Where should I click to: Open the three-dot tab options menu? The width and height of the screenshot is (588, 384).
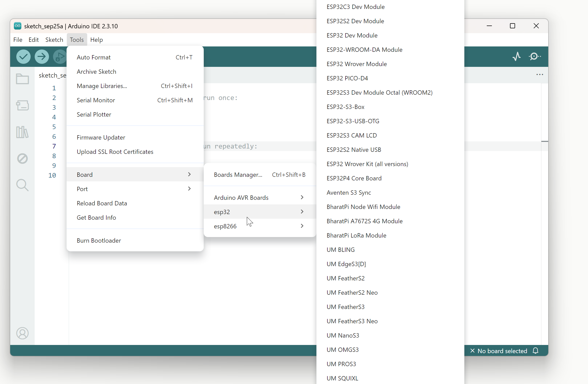[540, 75]
